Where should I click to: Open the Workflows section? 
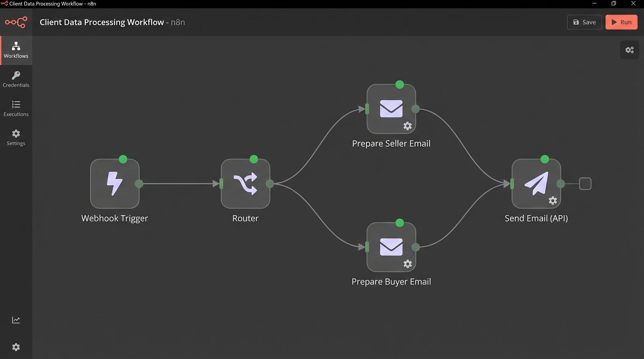[x=16, y=49]
